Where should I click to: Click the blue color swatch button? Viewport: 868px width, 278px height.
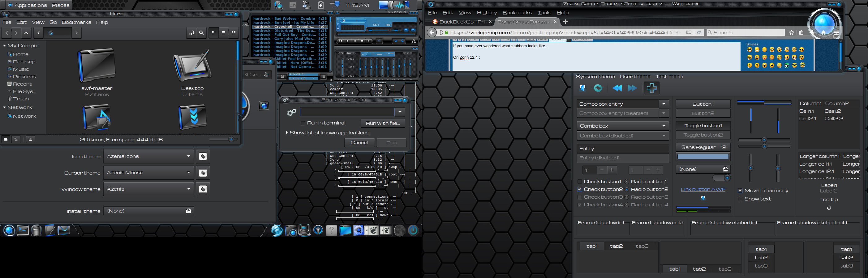pos(703,157)
